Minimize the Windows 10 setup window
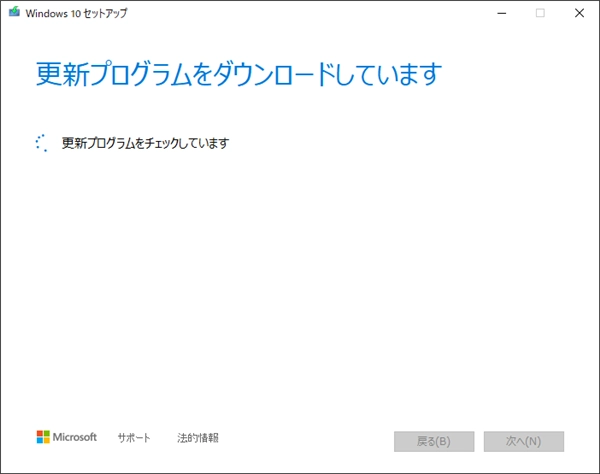 coord(502,13)
